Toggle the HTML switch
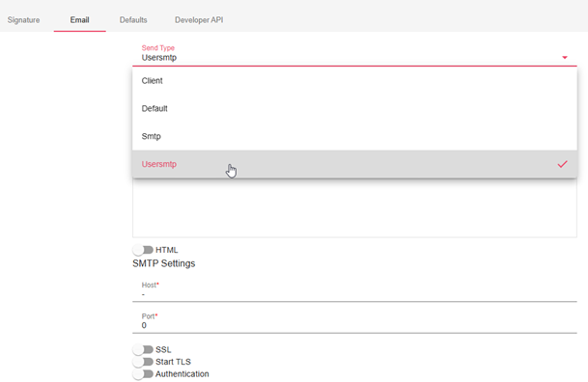The image size is (588, 382). click(143, 250)
